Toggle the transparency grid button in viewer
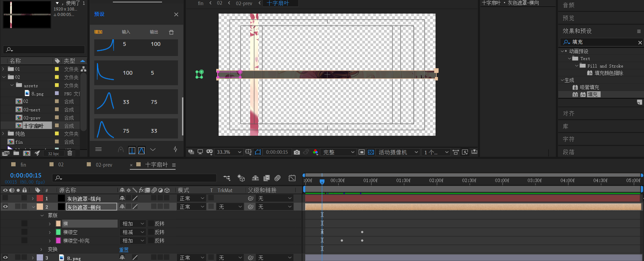The width and height of the screenshot is (644, 261). (x=371, y=152)
